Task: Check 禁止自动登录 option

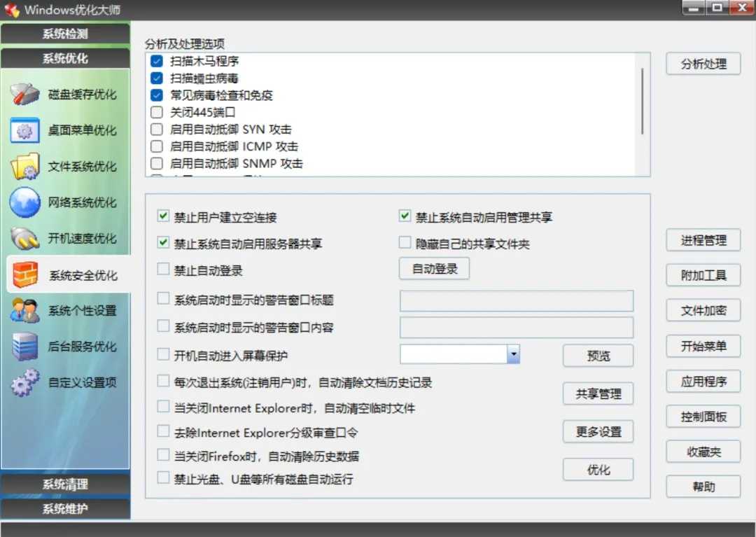Action: point(163,269)
